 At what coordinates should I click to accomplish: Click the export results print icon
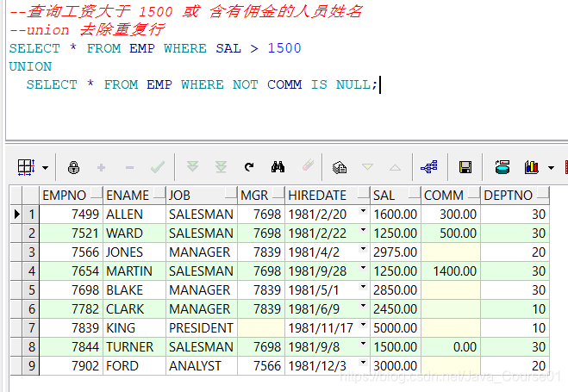pyautogui.click(x=502, y=167)
